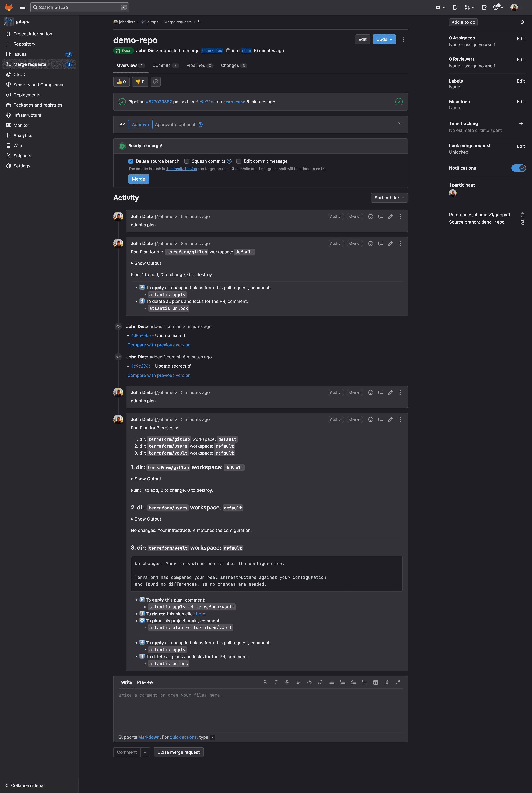Image resolution: width=532 pixels, height=793 pixels.
Task: Open the merge requests icon dropdown in top bar
Action: point(470,7)
